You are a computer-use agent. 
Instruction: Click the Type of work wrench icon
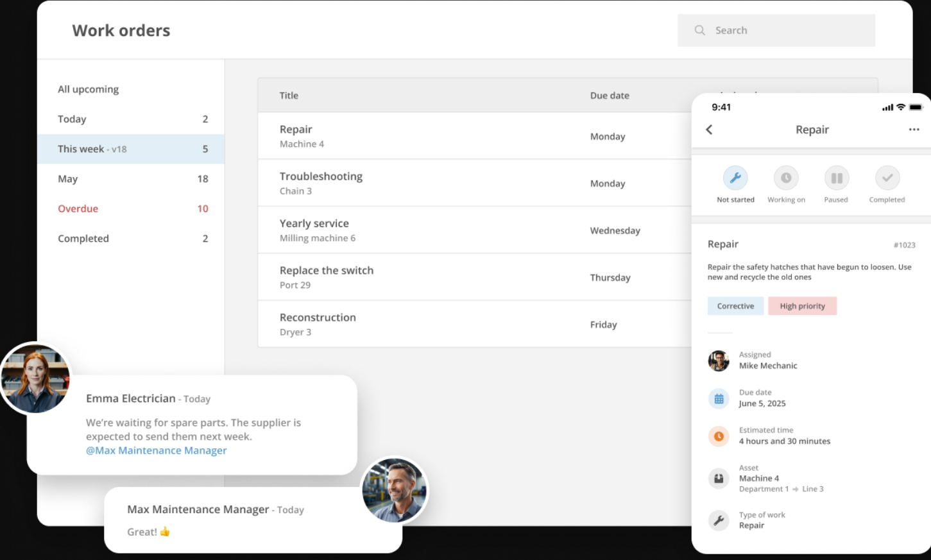(719, 520)
